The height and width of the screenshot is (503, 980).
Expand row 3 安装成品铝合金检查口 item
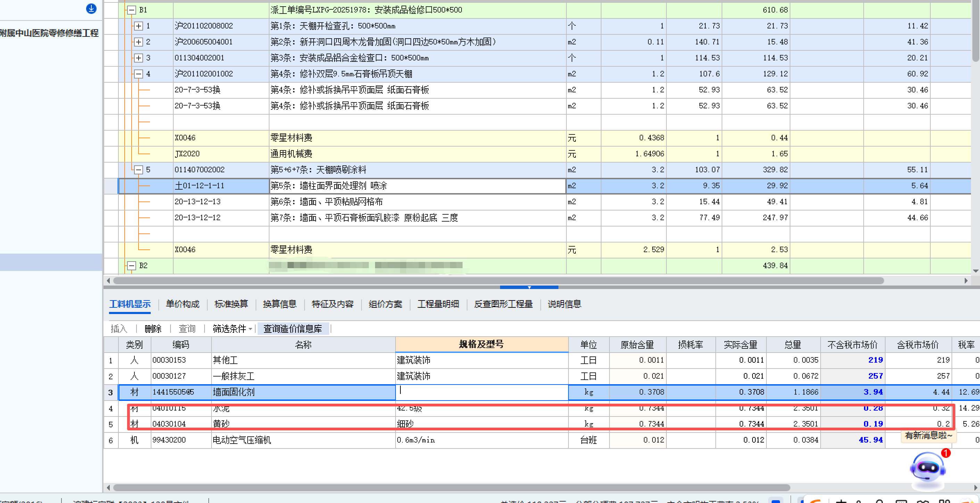point(139,58)
